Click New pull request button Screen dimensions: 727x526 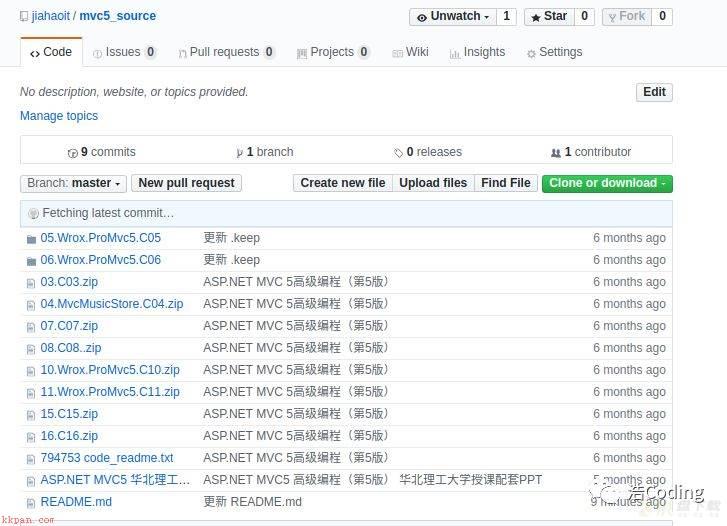(x=186, y=183)
